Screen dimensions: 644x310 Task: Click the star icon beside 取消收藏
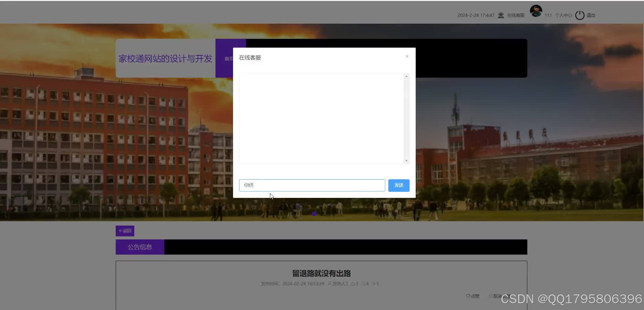tap(490, 295)
